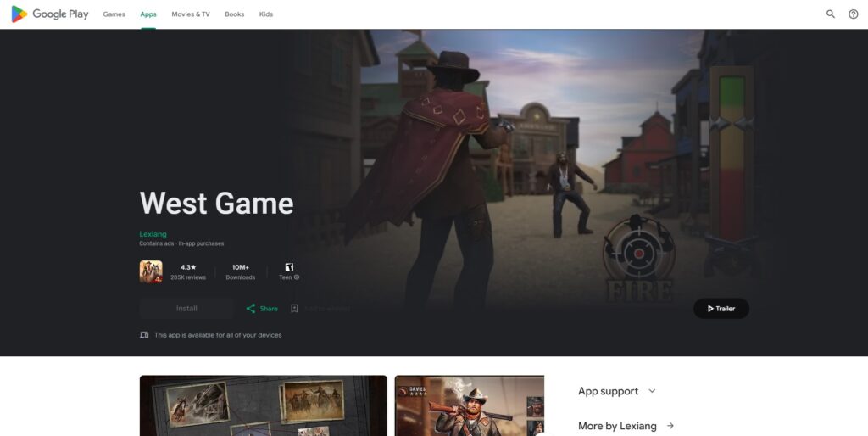This screenshot has height=436, width=868.
Task: Click the 'Contains ads · In-app purchases' text
Action: pyautogui.click(x=181, y=243)
